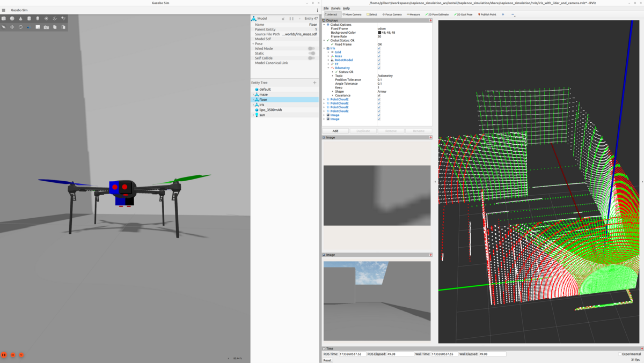Viewport: 644px width, 363px height.
Task: Expand the TF display entry
Action: pos(328,64)
